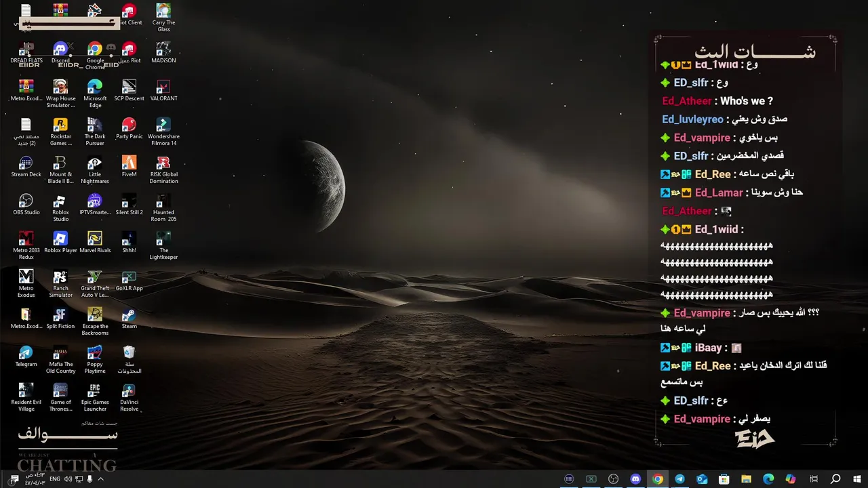Screen dimensions: 868x488
Task: Click the ENG language indicator
Action: click(55, 479)
